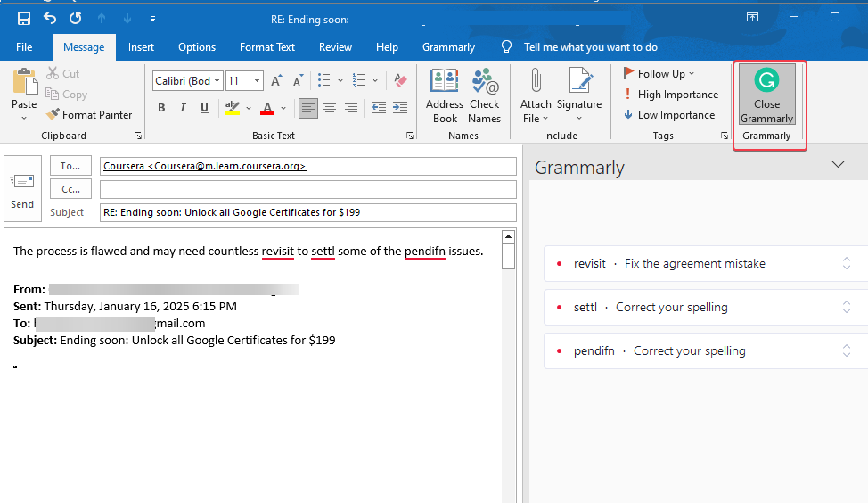Apply yellow text highlight color

(233, 108)
